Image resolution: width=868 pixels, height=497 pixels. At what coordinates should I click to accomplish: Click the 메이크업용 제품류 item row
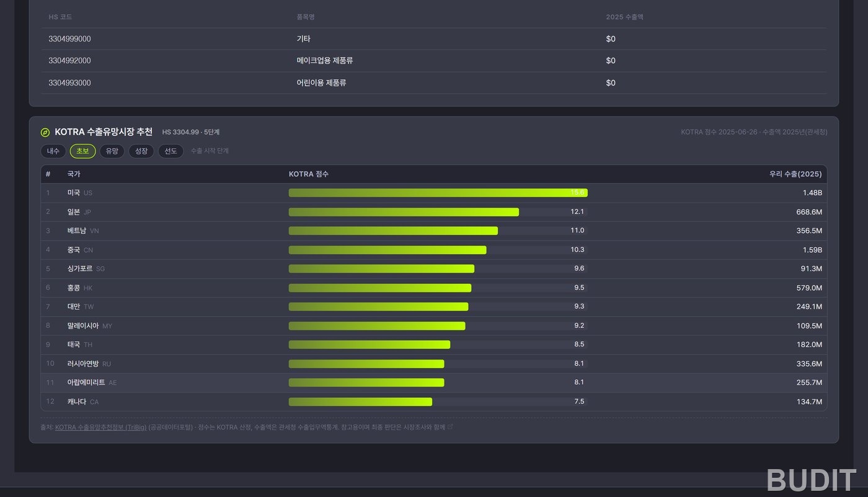point(434,61)
